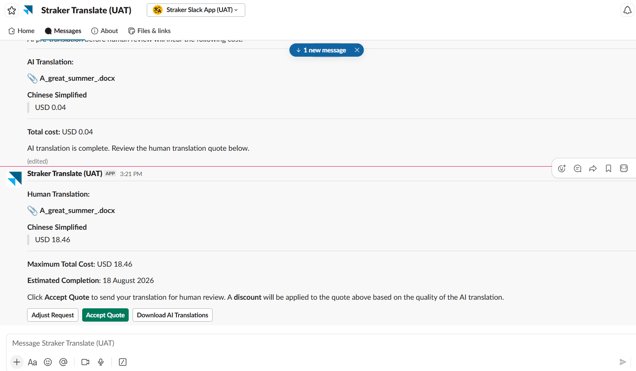Send the message with the arrow

623,362
